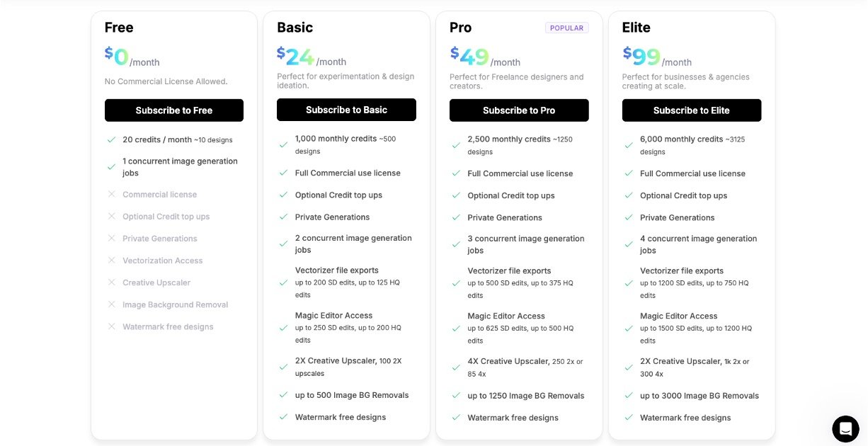Viewport: 868px width, 446px height.
Task: Click checkmark beside Basic 1,000 monthly credits
Action: pyautogui.click(x=283, y=144)
